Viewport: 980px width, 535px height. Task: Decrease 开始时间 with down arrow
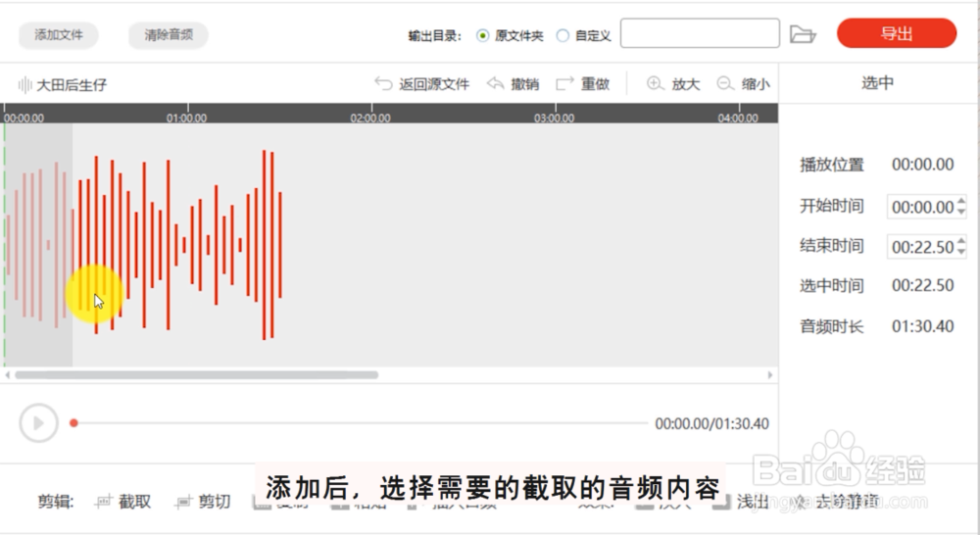pyautogui.click(x=961, y=212)
